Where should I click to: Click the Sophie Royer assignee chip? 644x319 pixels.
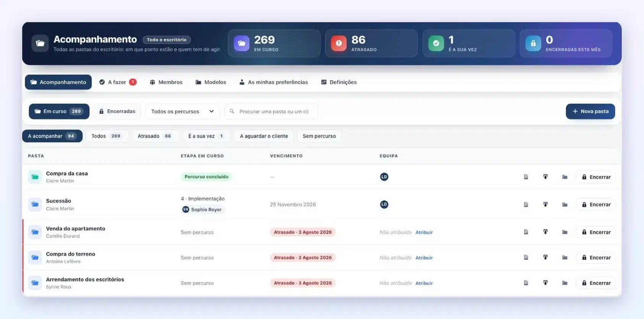(203, 210)
